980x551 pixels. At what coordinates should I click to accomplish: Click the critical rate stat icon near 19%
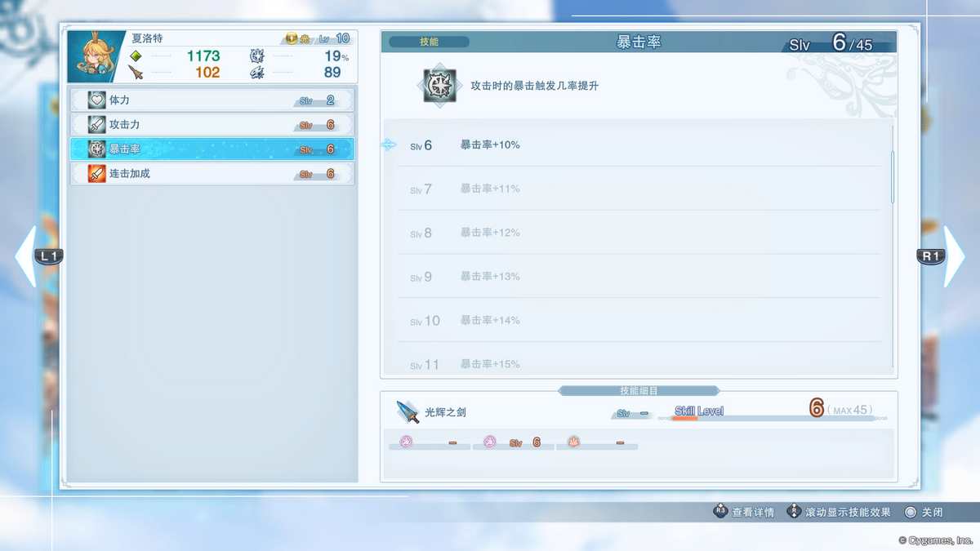coord(257,56)
